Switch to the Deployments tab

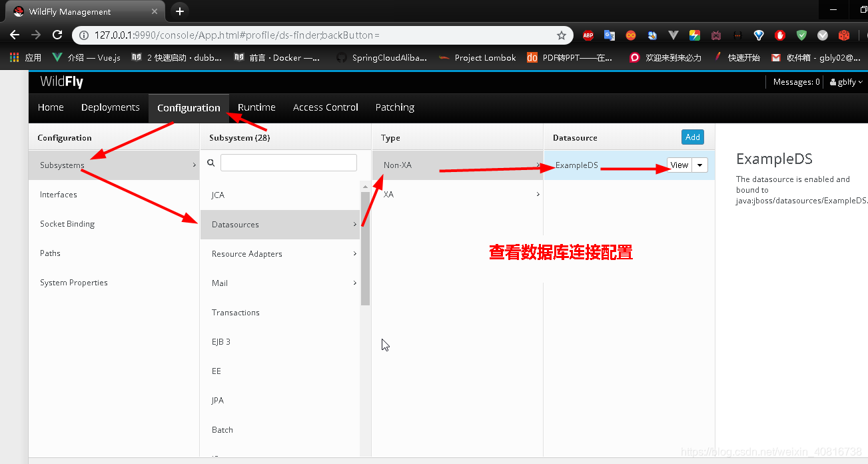coord(111,107)
